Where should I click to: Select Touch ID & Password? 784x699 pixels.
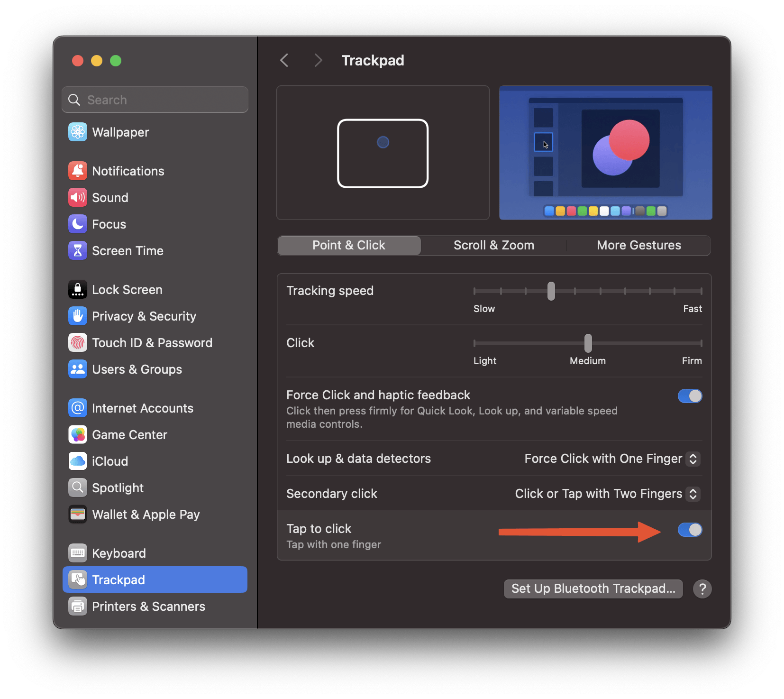click(152, 342)
